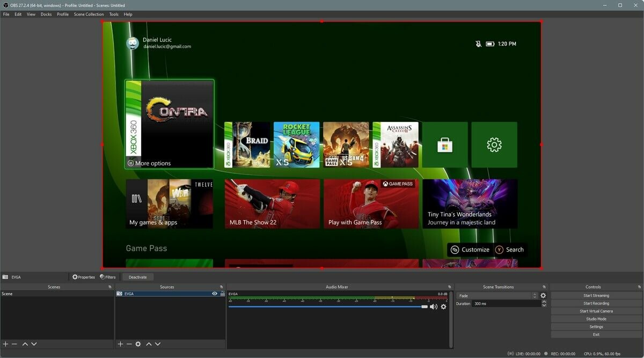Pop out the Scenes dock panel
The image size is (644, 358).
(x=110, y=287)
